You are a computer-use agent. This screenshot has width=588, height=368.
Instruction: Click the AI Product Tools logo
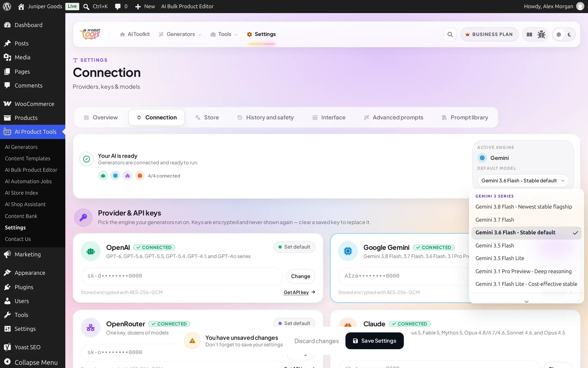coord(90,34)
